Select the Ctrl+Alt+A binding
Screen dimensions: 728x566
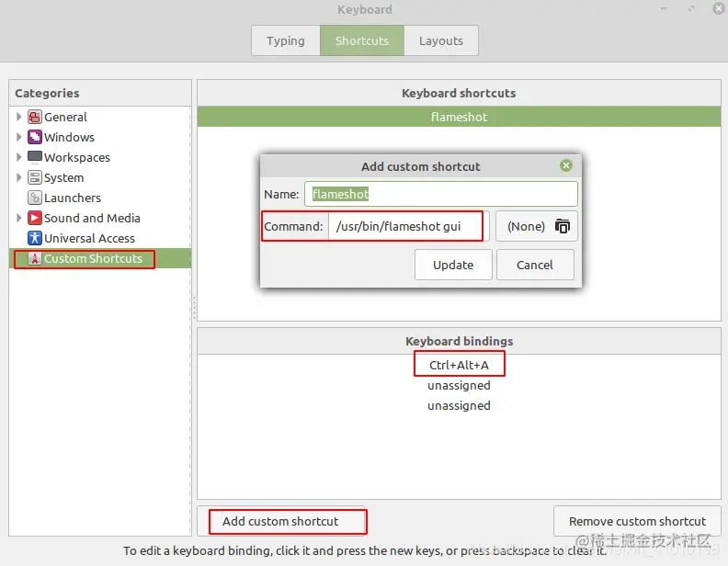click(x=459, y=365)
